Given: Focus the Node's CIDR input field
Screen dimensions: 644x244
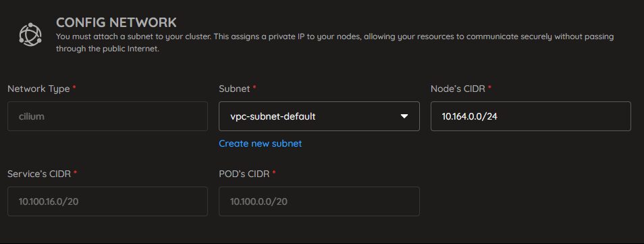Looking at the screenshot, I should (531, 116).
